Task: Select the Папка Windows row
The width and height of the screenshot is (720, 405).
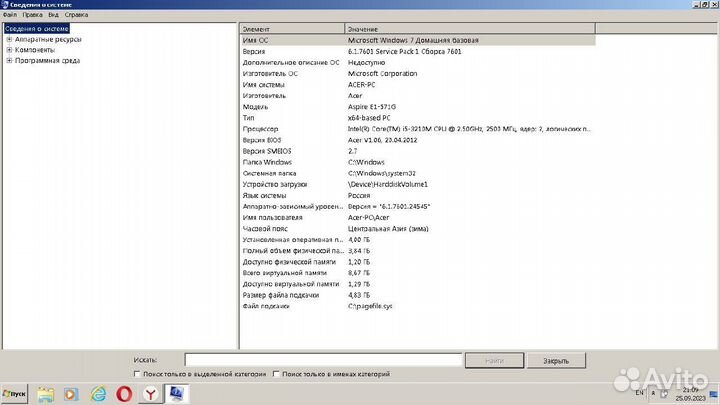Action: [418, 162]
